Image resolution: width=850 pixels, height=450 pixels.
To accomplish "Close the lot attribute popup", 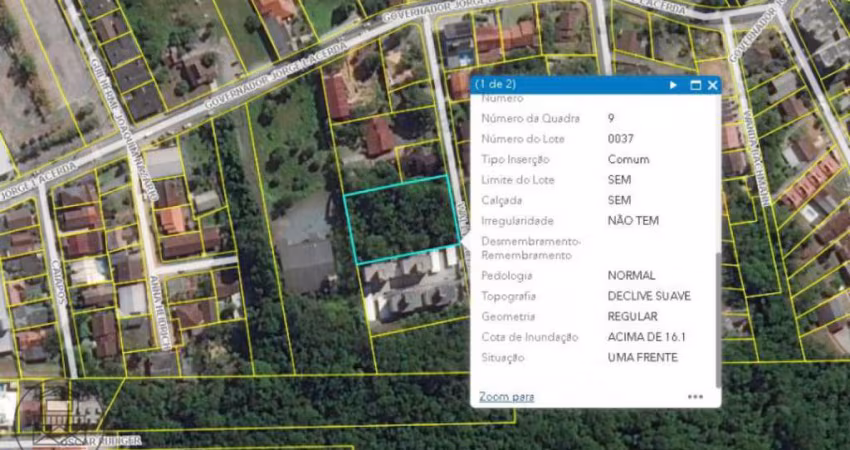I will point(712,85).
